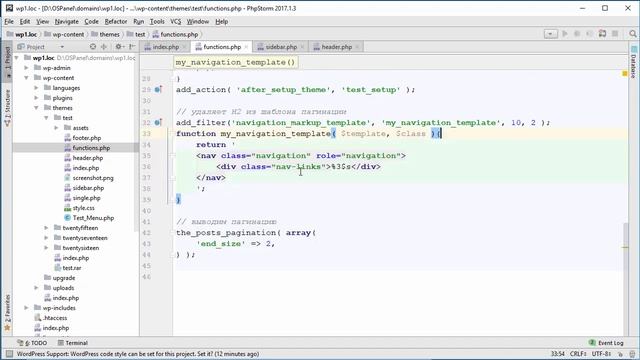Viewport: 640px width, 360px height.
Task: Open the Database tool window
Action: pyautogui.click(x=633, y=62)
